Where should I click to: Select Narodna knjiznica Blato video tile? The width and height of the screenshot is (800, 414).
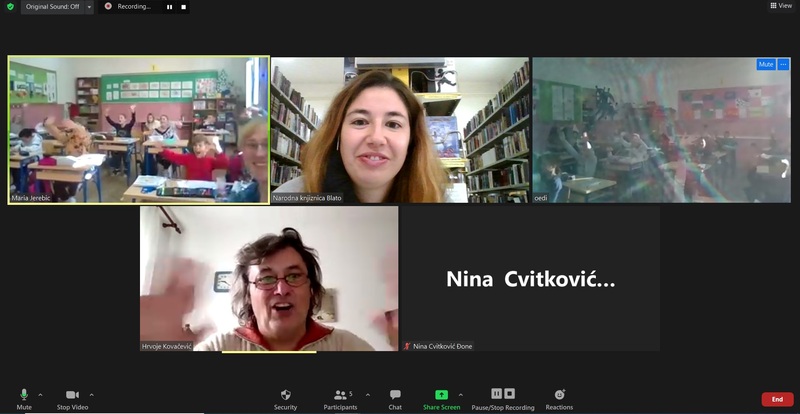(400, 130)
